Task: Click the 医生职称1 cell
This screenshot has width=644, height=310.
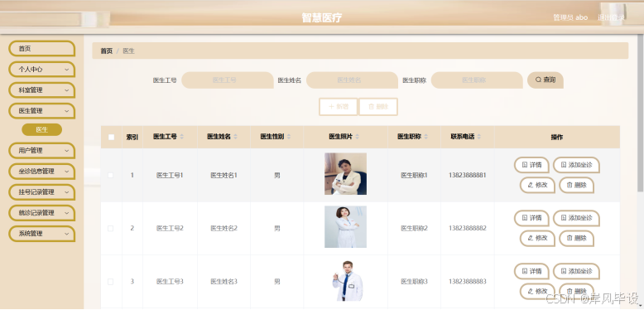Action: pyautogui.click(x=415, y=175)
